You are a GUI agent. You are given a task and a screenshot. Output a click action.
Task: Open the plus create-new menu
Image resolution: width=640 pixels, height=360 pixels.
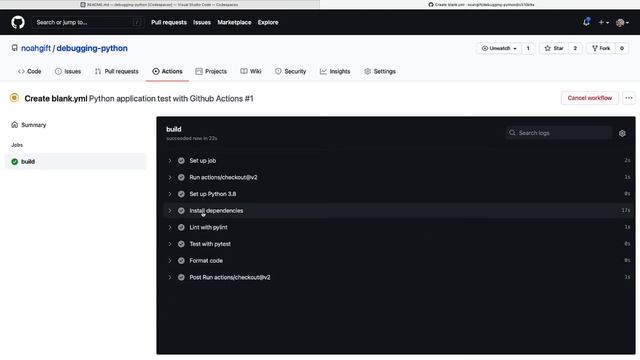[x=603, y=22]
